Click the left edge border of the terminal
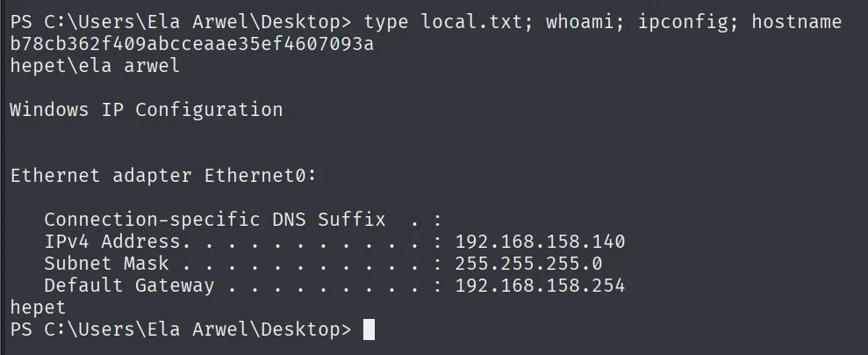 pos(1,177)
